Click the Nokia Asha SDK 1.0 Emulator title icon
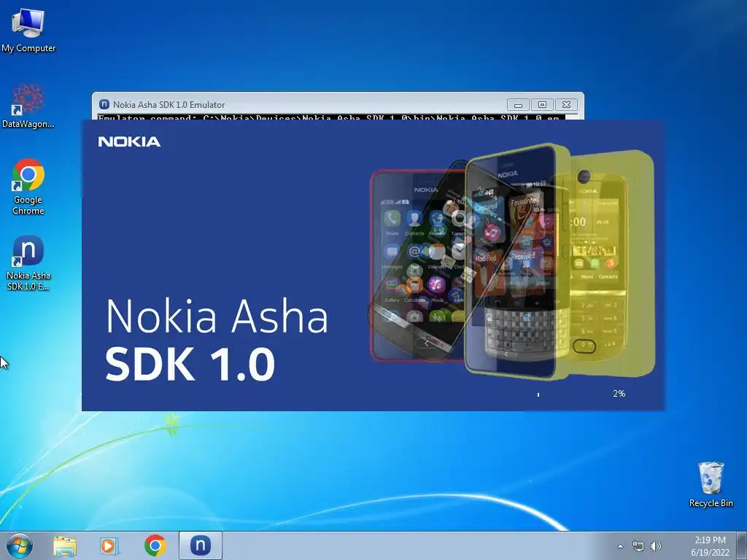This screenshot has height=560, width=747. click(x=104, y=104)
